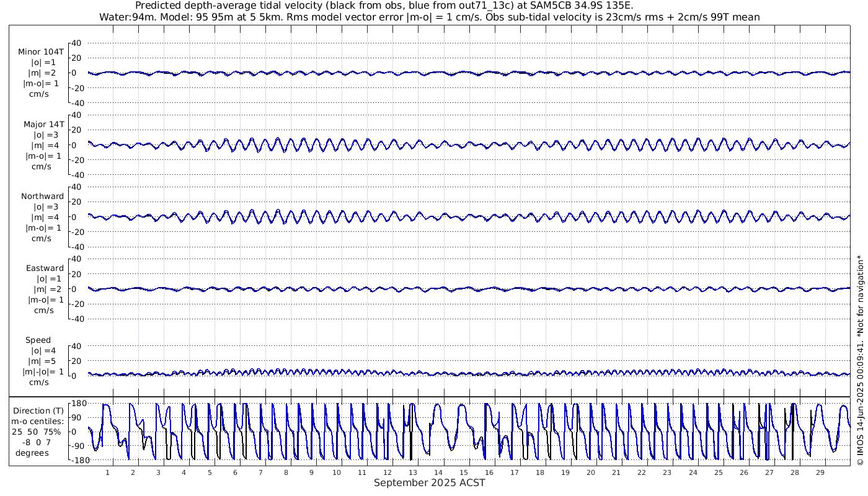Click the 180 tick on the Direction axis
This screenshot has width=868, height=496.
(x=79, y=404)
